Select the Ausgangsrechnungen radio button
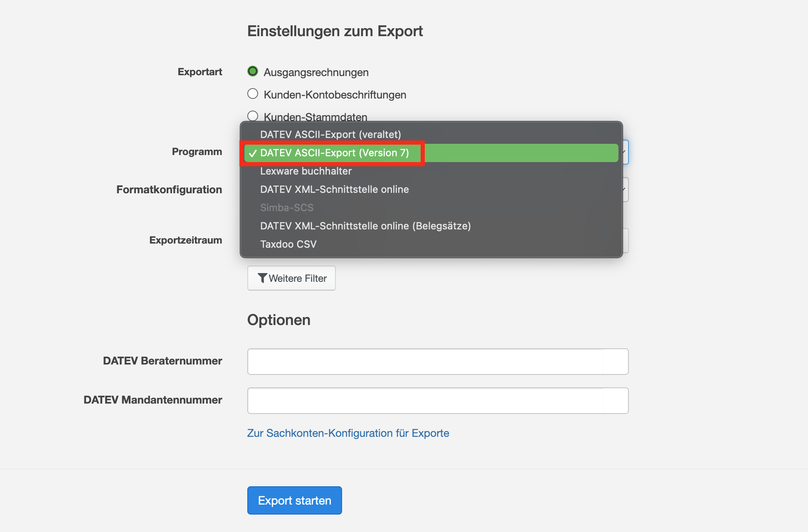The image size is (808, 532). click(x=253, y=71)
